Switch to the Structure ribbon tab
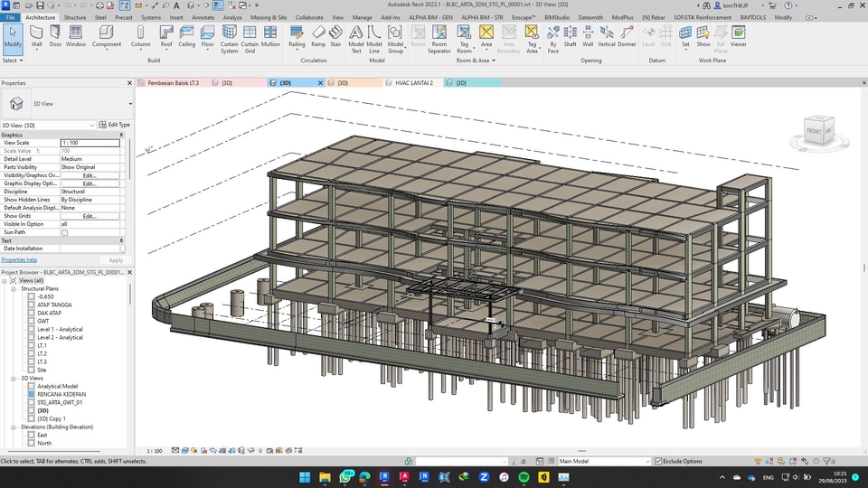Viewport: 868px width, 488px height. [75, 17]
